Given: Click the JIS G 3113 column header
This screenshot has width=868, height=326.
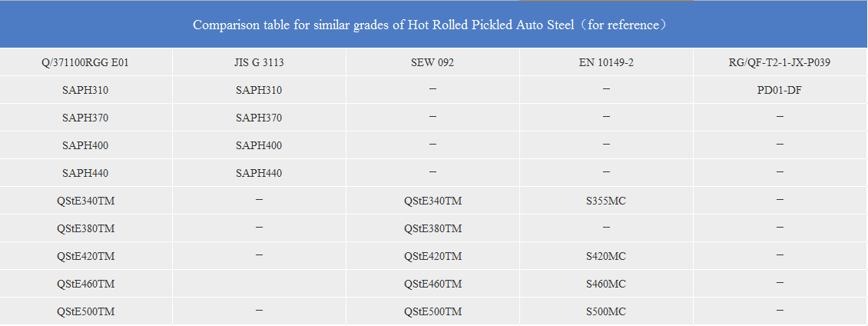Looking at the screenshot, I should pyautogui.click(x=259, y=62).
